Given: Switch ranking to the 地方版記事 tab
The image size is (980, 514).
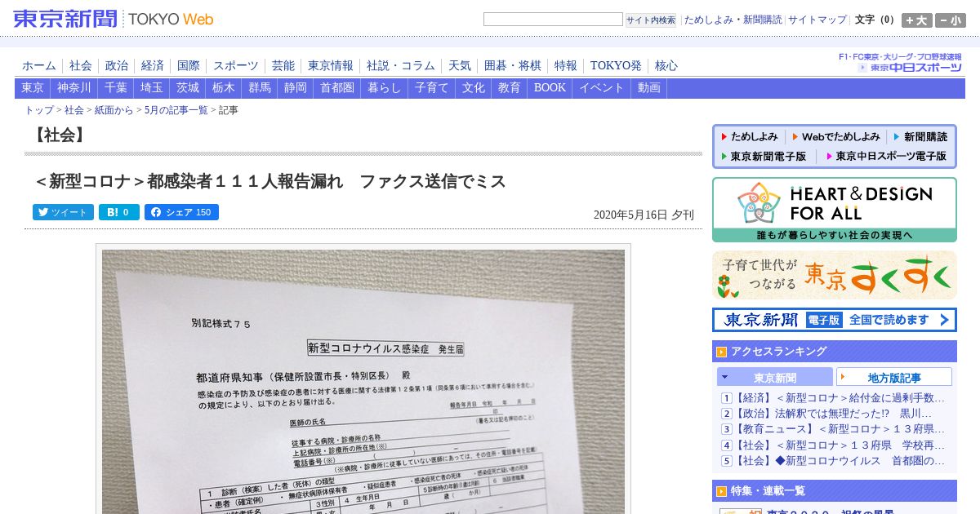Looking at the screenshot, I should 894,378.
